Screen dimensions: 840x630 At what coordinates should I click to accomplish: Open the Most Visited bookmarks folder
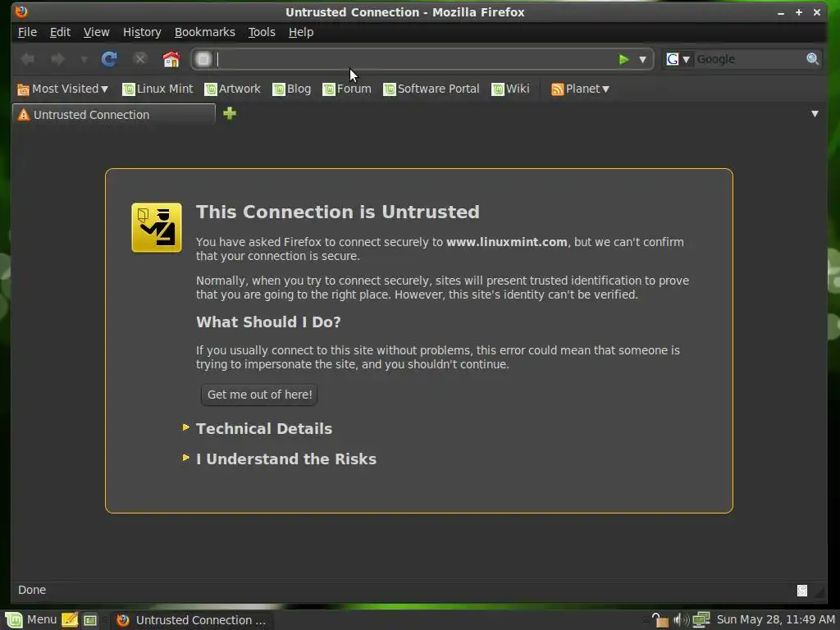(62, 89)
